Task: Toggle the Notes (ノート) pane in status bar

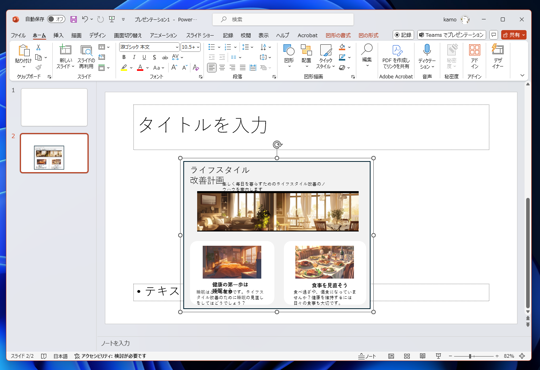Action: (367, 356)
